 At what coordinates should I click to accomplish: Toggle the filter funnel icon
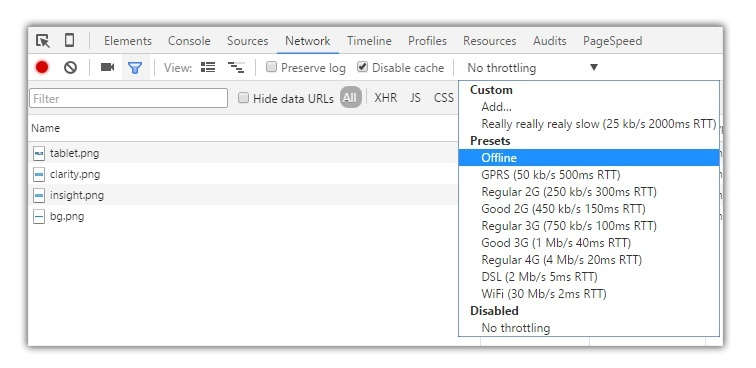pos(135,68)
